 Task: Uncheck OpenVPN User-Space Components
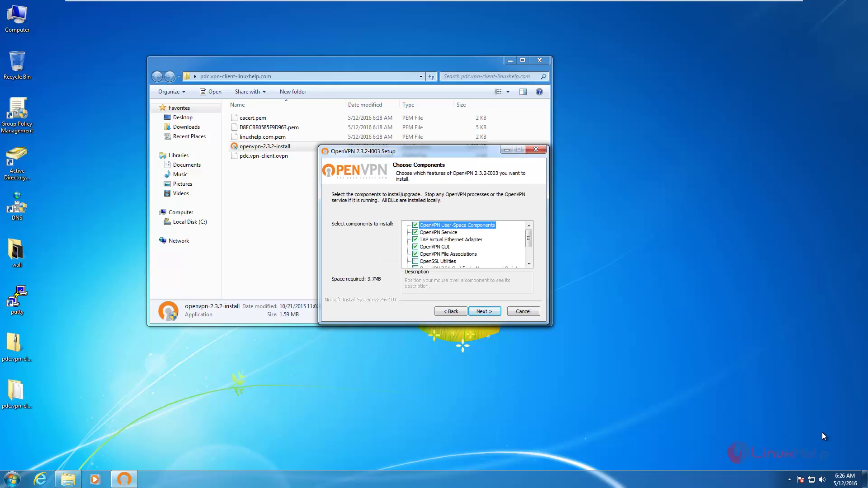coord(415,225)
